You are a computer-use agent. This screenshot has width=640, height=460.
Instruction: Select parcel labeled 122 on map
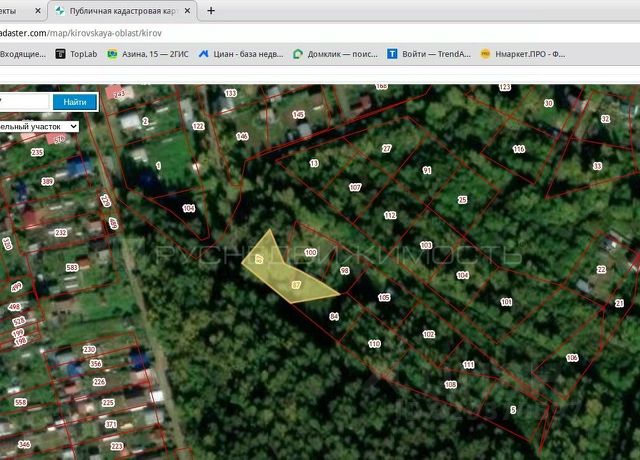tap(198, 126)
